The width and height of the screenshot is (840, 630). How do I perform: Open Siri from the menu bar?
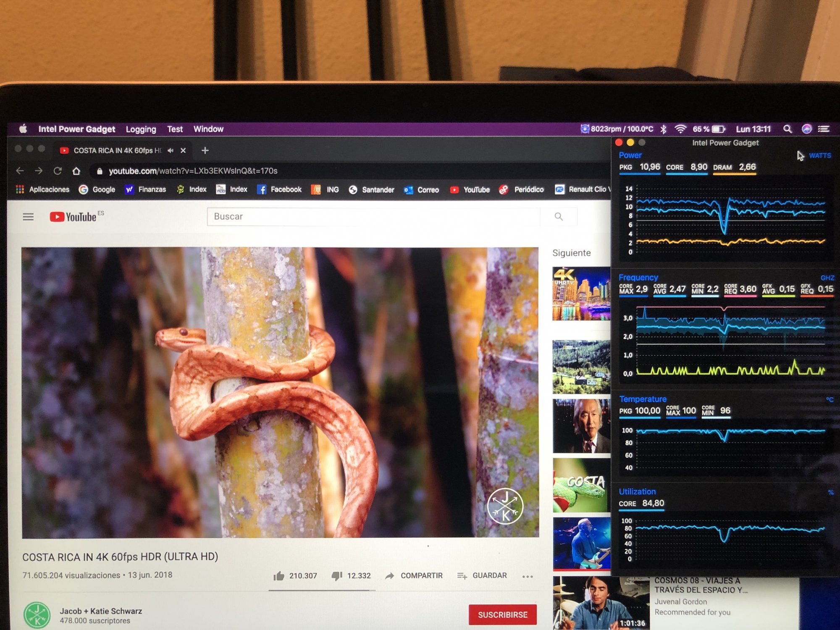point(806,129)
